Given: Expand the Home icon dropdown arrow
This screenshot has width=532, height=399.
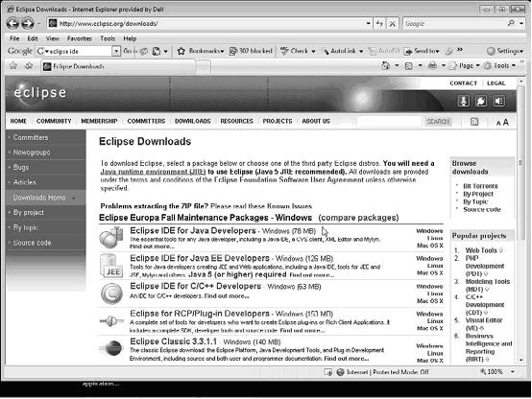Looking at the screenshot, I should coord(397,65).
